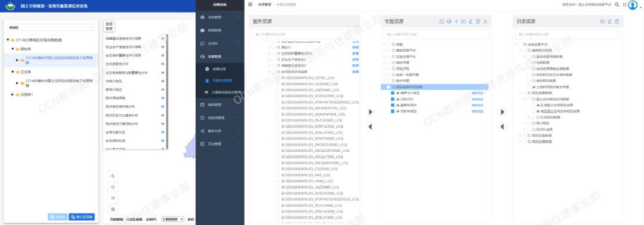Click the zoom-in map tool icon
Image resolution: width=644 pixels, height=225 pixels.
point(113,176)
